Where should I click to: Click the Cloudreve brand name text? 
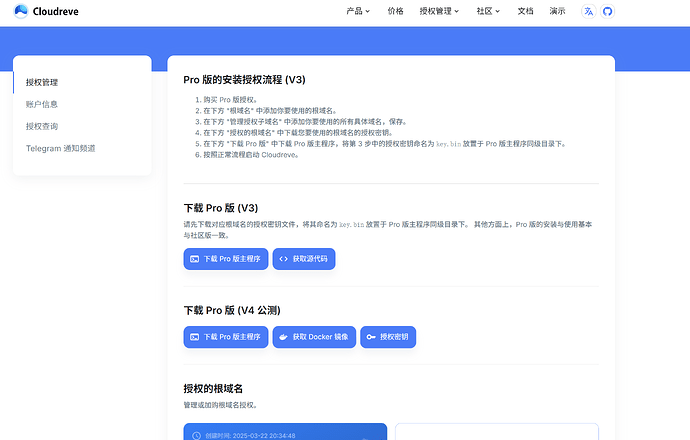pos(55,11)
